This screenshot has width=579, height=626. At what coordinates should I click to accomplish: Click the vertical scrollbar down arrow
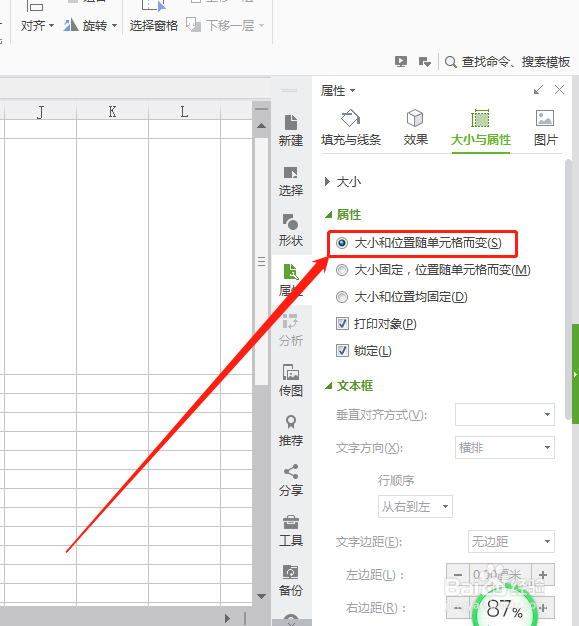click(x=262, y=596)
